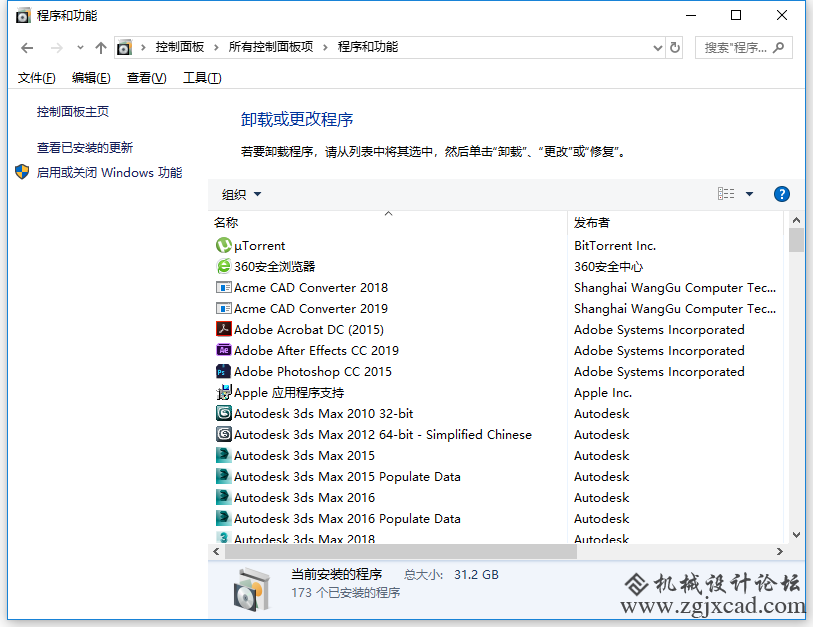This screenshot has width=813, height=627.
Task: Click the search magnifier icon
Action: pos(778,48)
